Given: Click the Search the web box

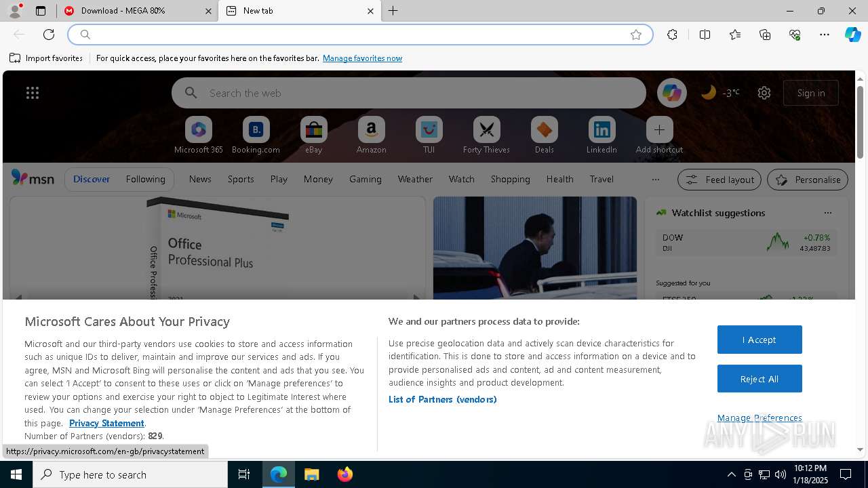Looking at the screenshot, I should 409,93.
